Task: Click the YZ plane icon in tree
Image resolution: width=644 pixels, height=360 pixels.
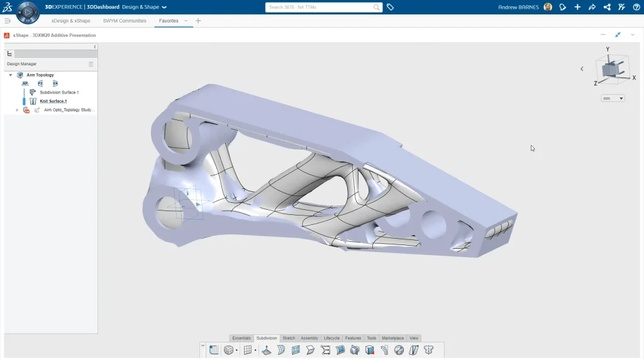Action: [x=40, y=83]
